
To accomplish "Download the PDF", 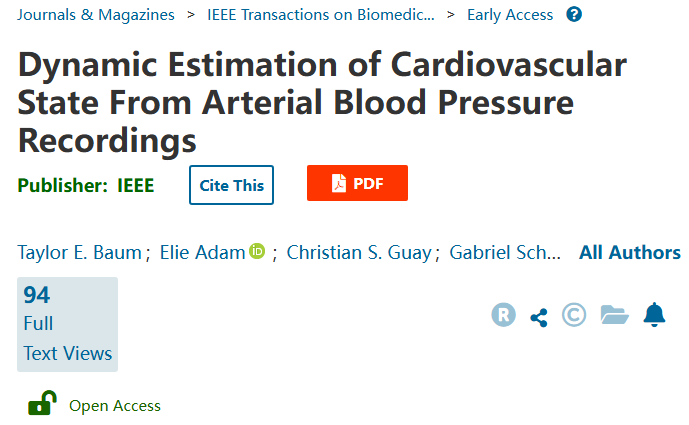I will [357, 183].
